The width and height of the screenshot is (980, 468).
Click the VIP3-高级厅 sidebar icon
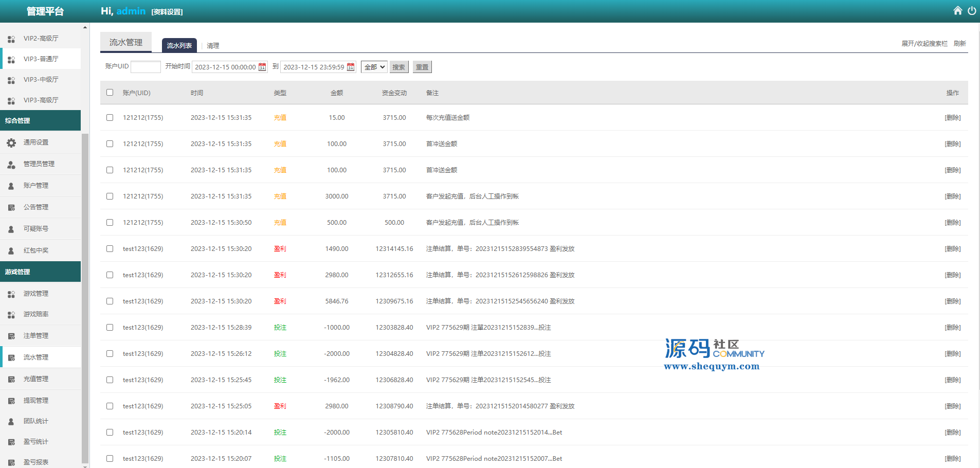[x=11, y=101]
